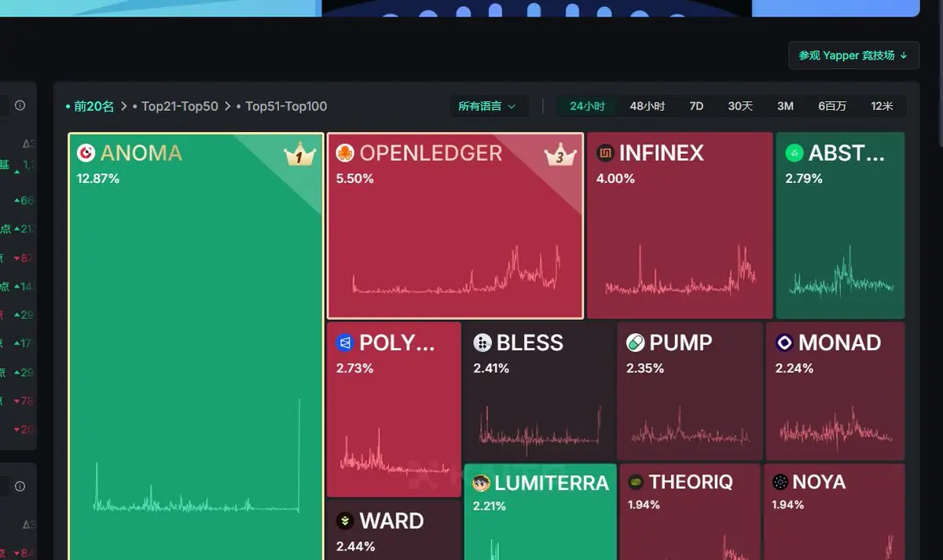Click BLESS's 2.41% mindshare value
This screenshot has width=943, height=560.
click(491, 368)
